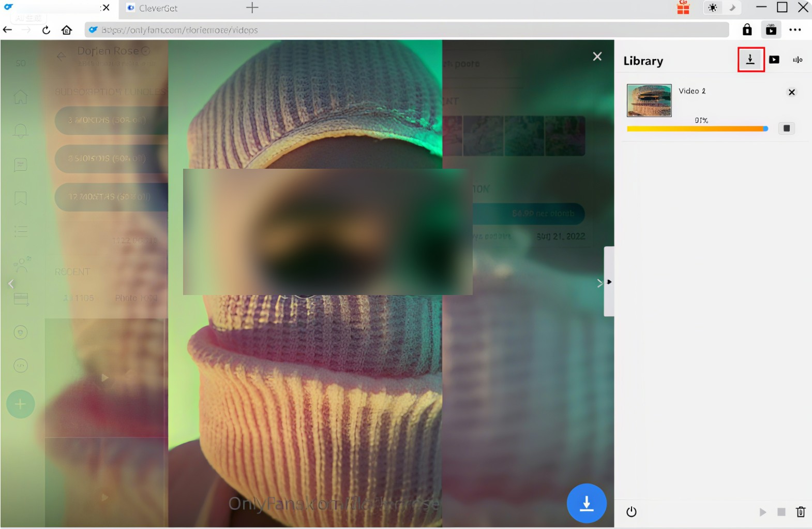Select the 12 months subscription bundle
The image size is (812, 529).
pos(111,197)
